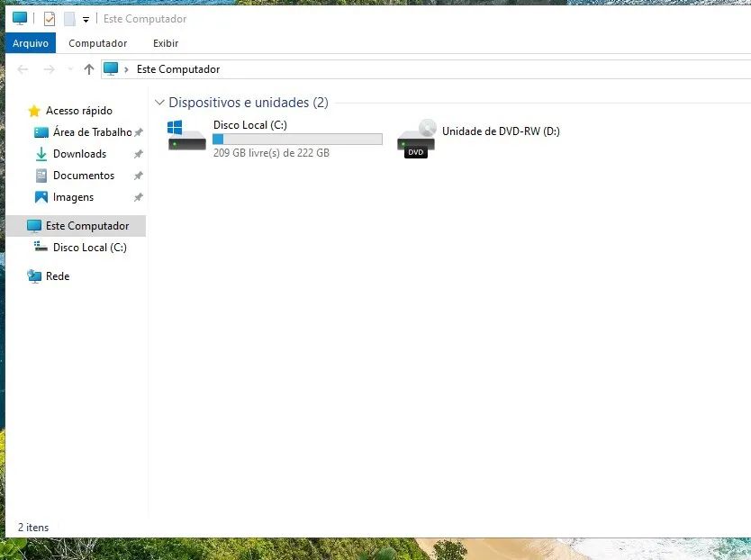Viewport: 751px width, 560px height.
Task: Click the C: drive usage bar
Action: (297, 139)
